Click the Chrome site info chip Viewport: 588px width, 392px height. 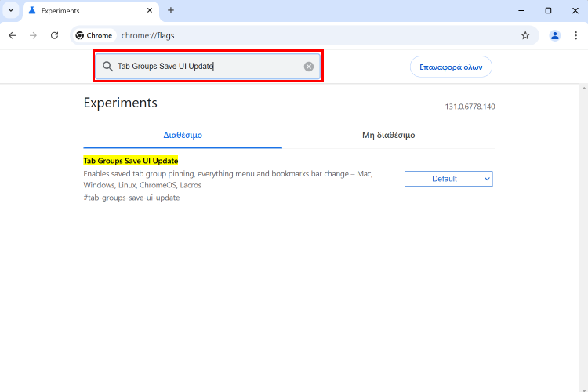94,35
